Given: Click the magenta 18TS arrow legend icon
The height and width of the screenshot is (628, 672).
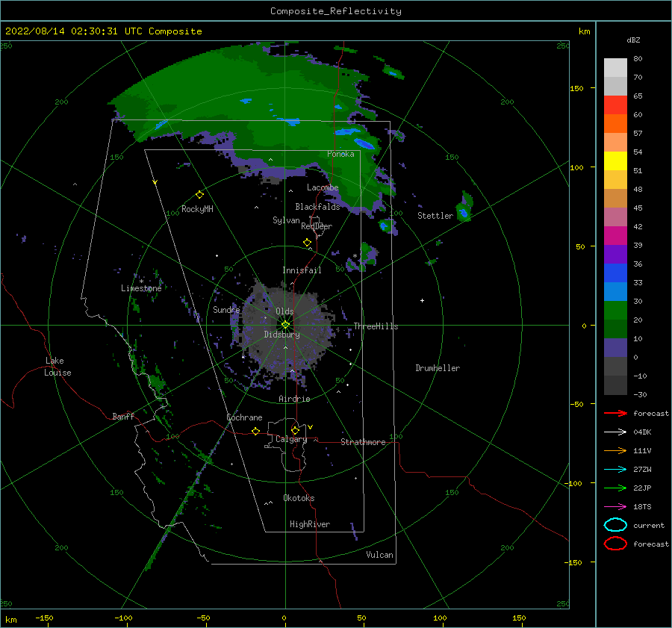Looking at the screenshot, I should (x=615, y=507).
